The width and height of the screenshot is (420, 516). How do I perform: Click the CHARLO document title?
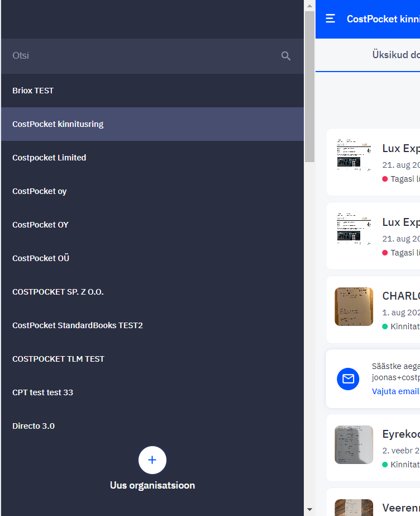pyautogui.click(x=401, y=296)
